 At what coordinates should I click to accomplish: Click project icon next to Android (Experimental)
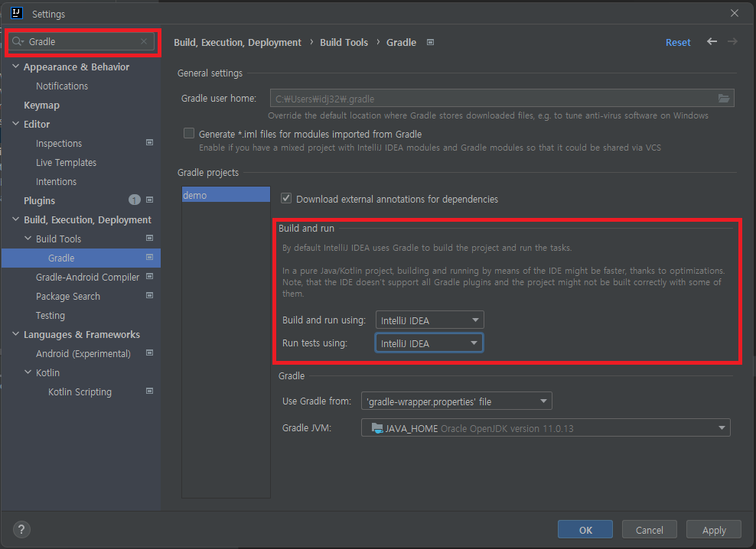point(149,352)
